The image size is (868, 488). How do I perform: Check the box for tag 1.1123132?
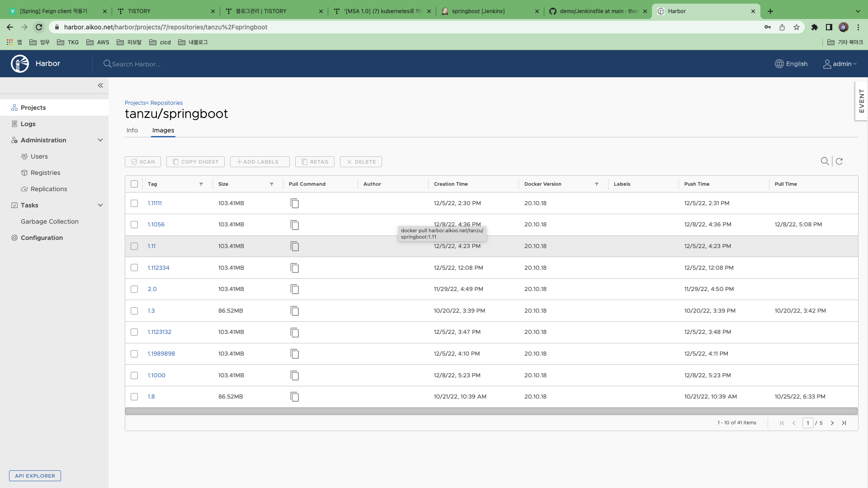[x=134, y=332]
